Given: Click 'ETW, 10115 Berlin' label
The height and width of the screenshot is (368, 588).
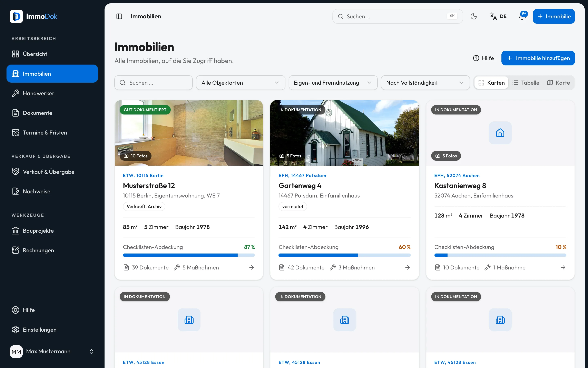Looking at the screenshot, I should 143,175.
